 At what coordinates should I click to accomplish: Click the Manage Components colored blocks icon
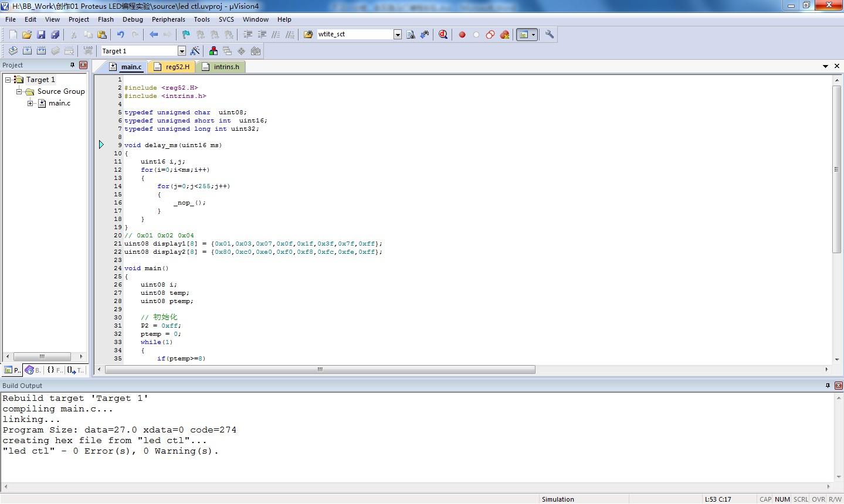pos(213,51)
